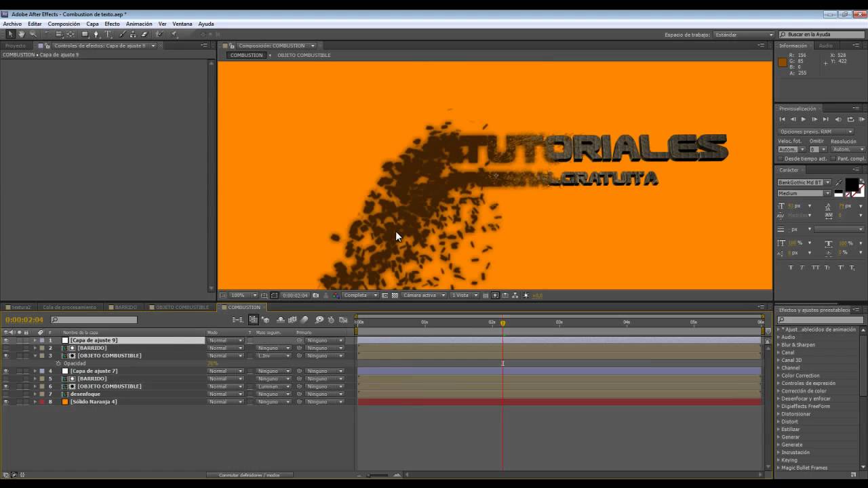This screenshot has height=488, width=868.
Task: Switch to the Proyecto panel tab
Action: pos(15,45)
